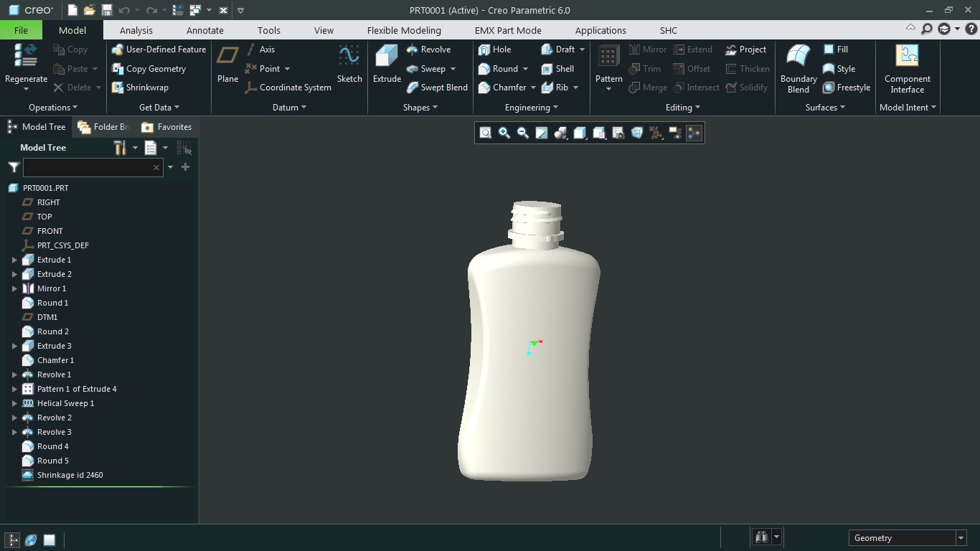This screenshot has width=980, height=551.
Task: Create a new file from quick access toolbar
Action: [72, 10]
